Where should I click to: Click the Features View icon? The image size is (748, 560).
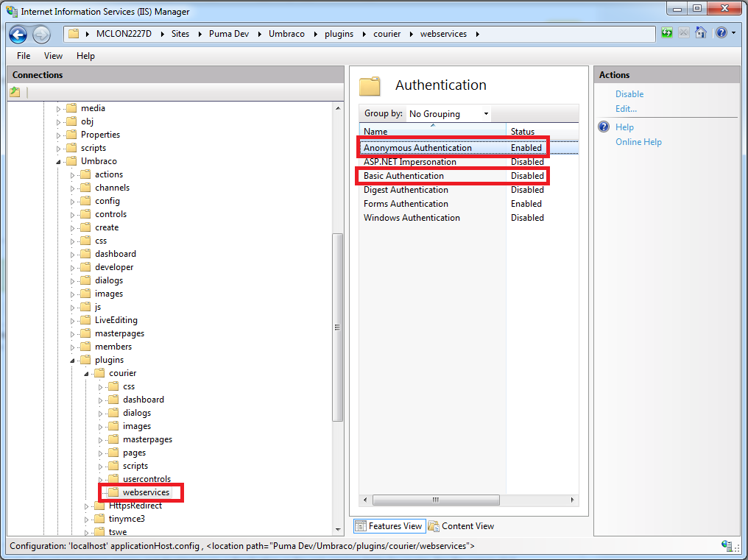(361, 526)
